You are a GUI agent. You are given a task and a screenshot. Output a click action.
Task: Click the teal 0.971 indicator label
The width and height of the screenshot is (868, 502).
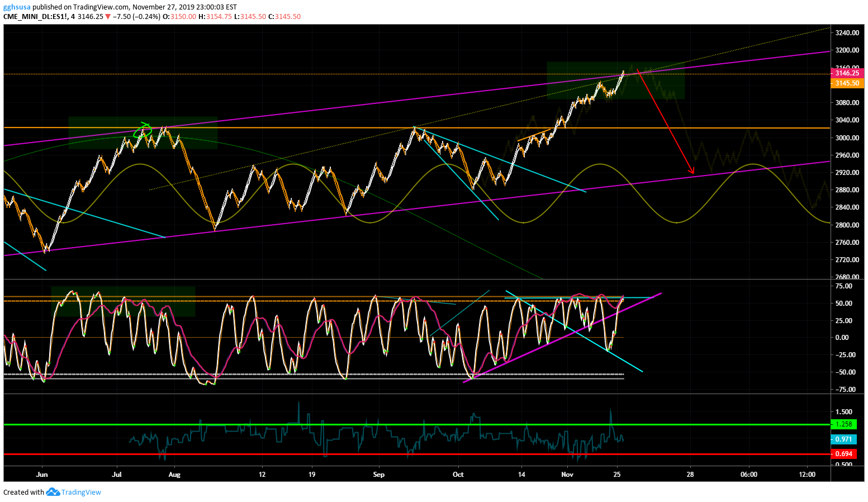pos(843,439)
